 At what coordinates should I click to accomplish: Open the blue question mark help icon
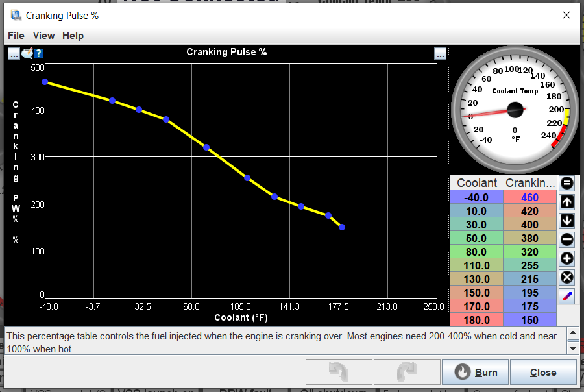pyautogui.click(x=39, y=54)
